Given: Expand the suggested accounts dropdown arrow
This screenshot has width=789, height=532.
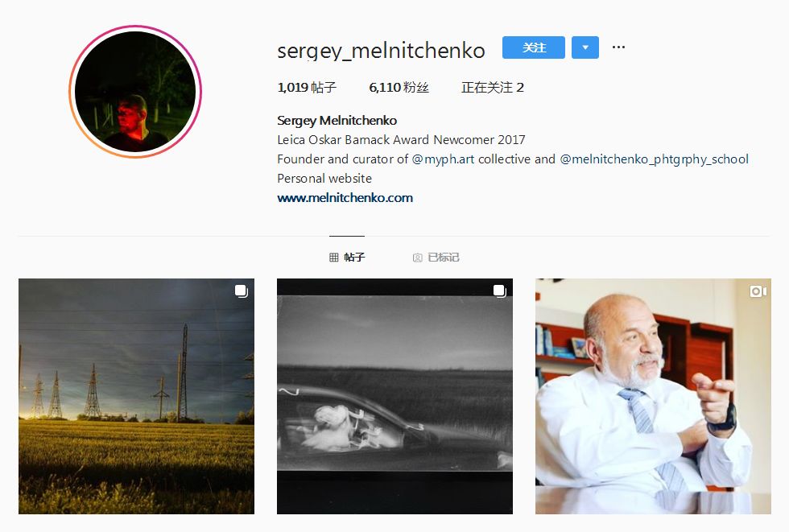Looking at the screenshot, I should 585,47.
